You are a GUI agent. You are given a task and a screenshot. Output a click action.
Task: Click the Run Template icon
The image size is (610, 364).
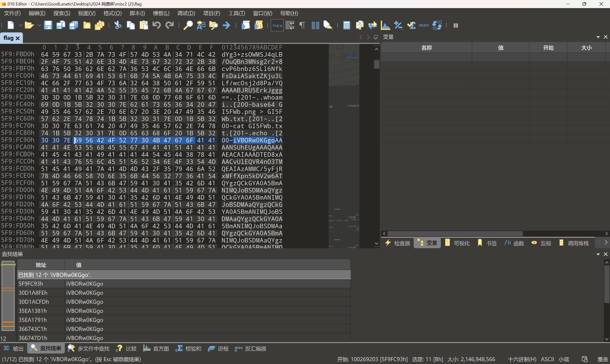pyautogui.click(x=259, y=25)
